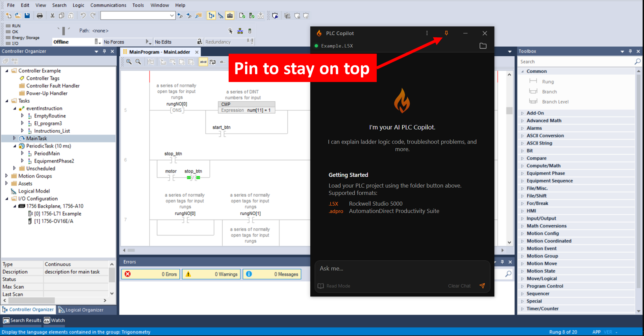This screenshot has height=336, width=644.
Task: Click the Read Mode book icon in PLC Copilot
Action: coord(320,286)
